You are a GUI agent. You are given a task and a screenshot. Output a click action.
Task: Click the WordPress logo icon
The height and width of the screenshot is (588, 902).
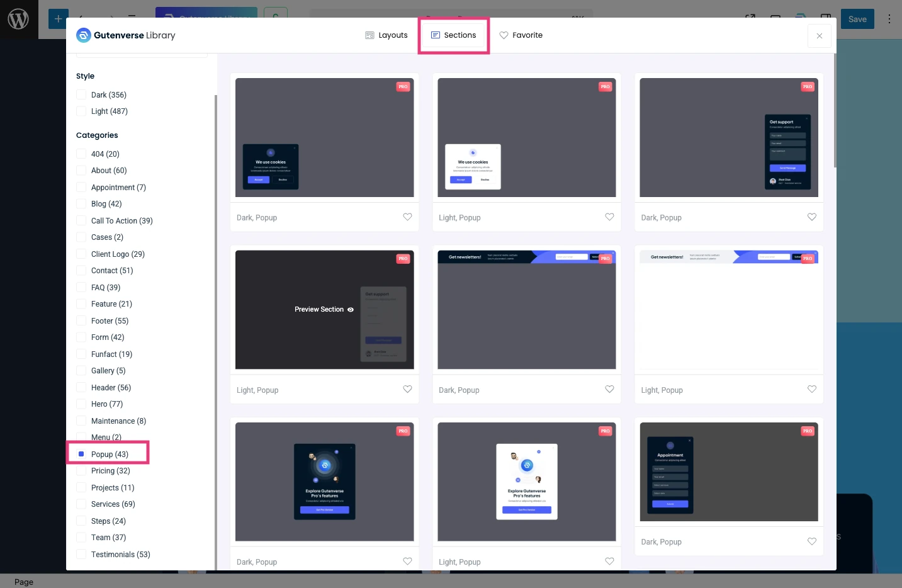coord(18,20)
